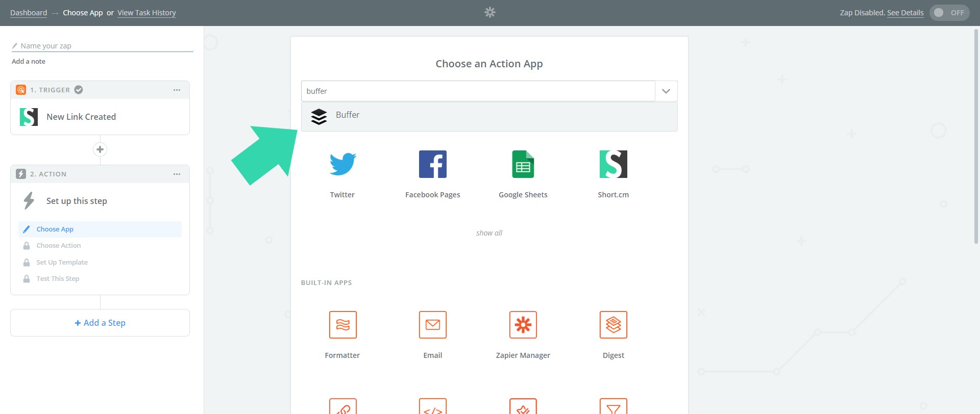Choose the Facebook Pages app icon
The width and height of the screenshot is (980, 414).
(x=432, y=165)
